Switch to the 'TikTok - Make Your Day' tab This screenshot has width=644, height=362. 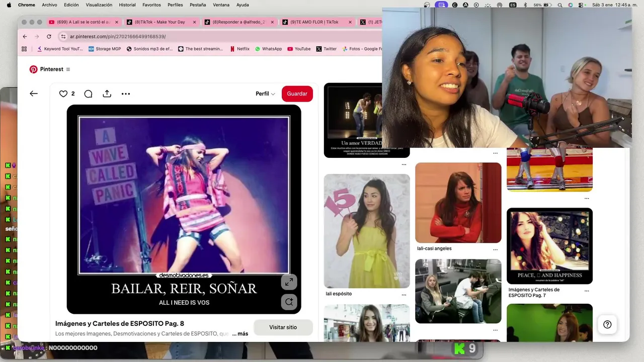[162, 22]
